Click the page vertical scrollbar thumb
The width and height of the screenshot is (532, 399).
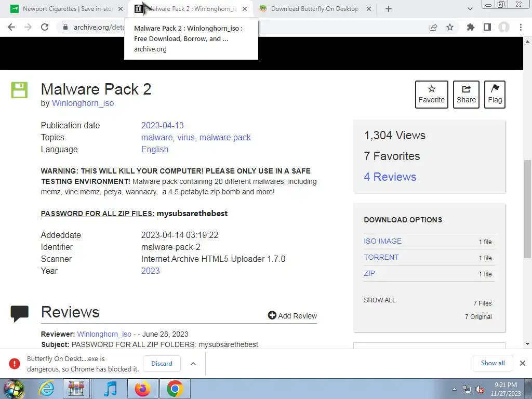pos(527,209)
